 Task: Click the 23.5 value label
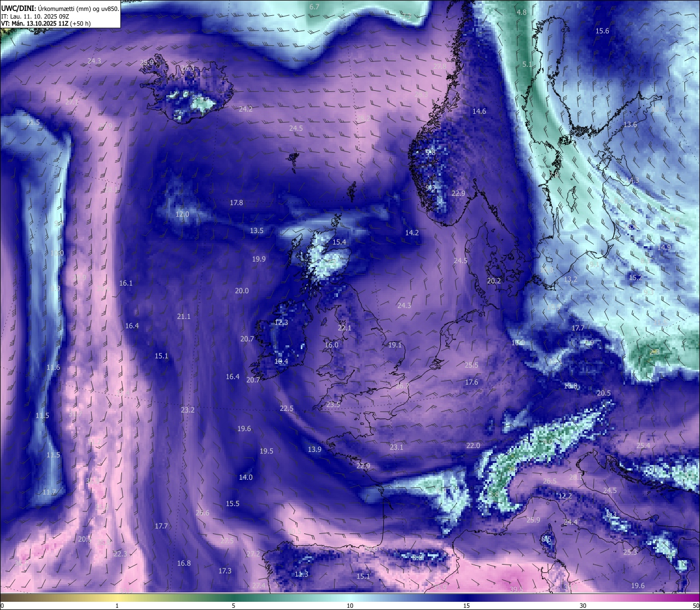point(333,404)
